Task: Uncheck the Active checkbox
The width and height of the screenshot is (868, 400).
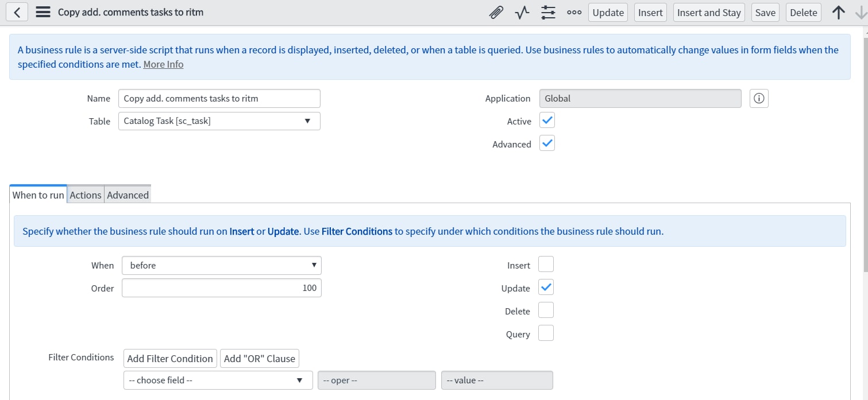Action: click(546, 120)
